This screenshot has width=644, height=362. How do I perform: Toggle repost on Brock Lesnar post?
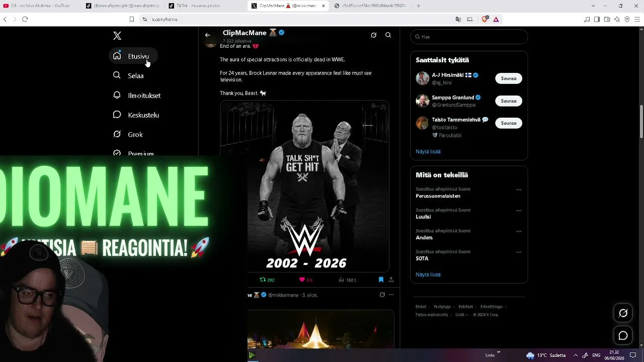[267, 280]
